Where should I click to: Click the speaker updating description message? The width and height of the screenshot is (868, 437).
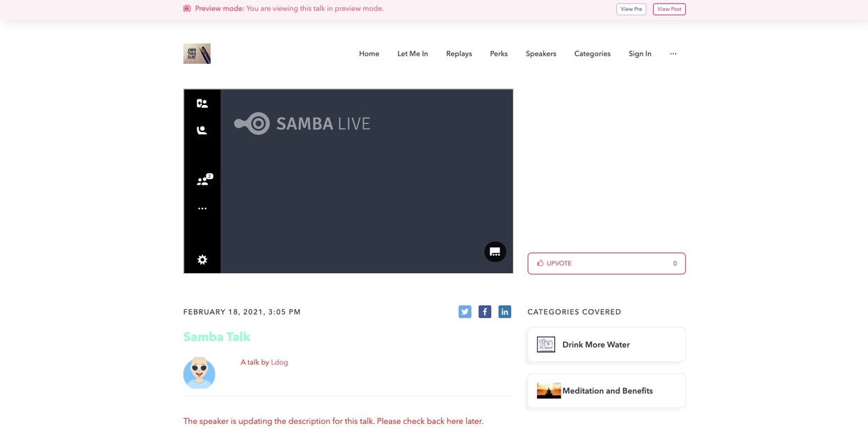coord(333,421)
